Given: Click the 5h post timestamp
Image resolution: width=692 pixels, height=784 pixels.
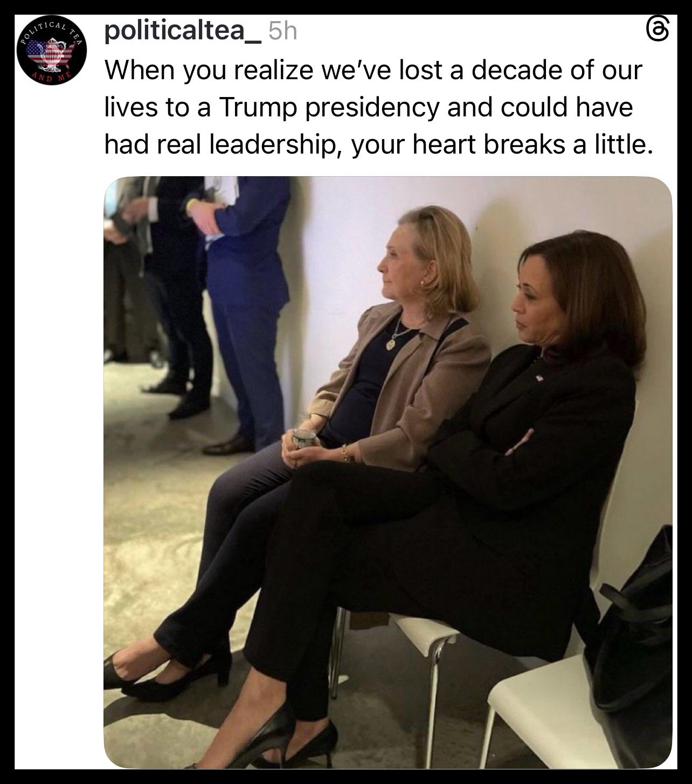Looking at the screenshot, I should [282, 31].
